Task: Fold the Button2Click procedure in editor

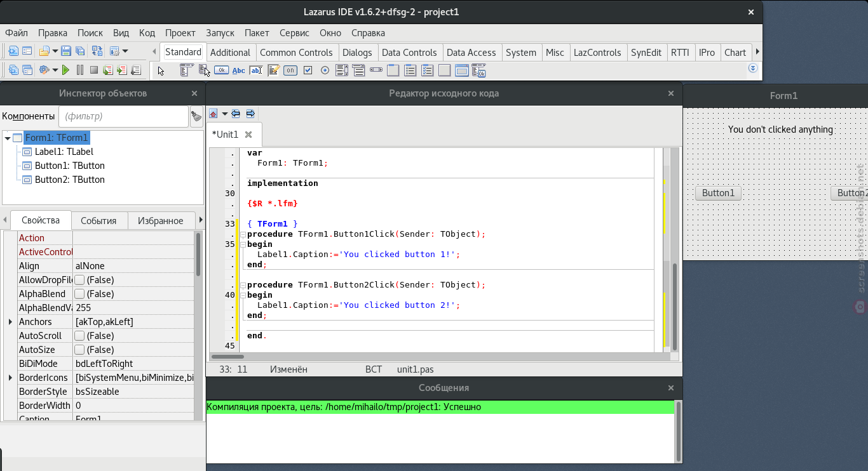Action: [x=242, y=285]
